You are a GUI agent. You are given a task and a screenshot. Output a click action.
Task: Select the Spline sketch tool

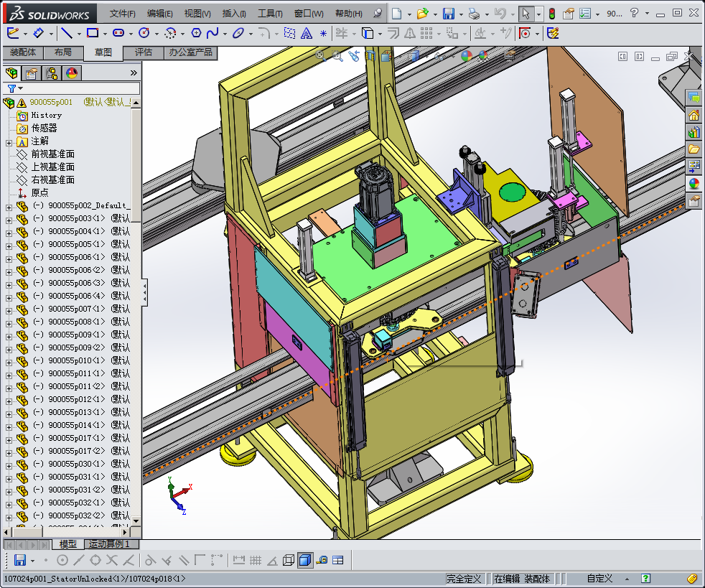[x=213, y=33]
